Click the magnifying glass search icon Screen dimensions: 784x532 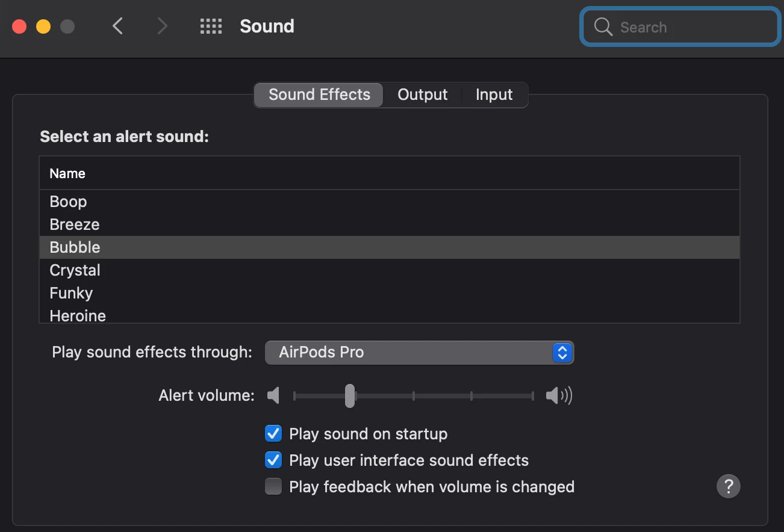pos(603,27)
